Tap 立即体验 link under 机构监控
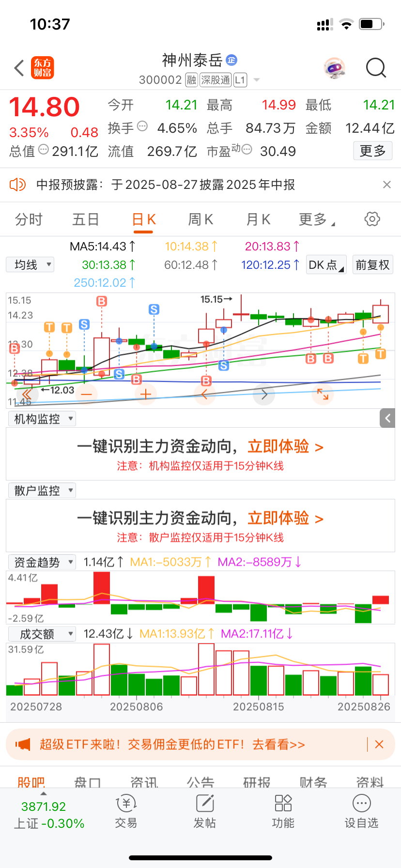This screenshot has height=868, width=401. click(x=285, y=446)
